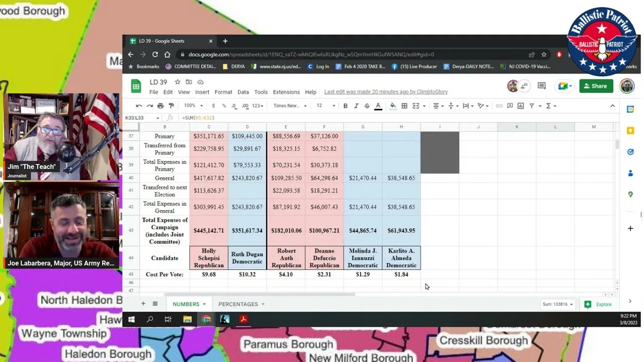Click the Explore button
Image resolution: width=644 pixels, height=362 pixels.
[599, 304]
